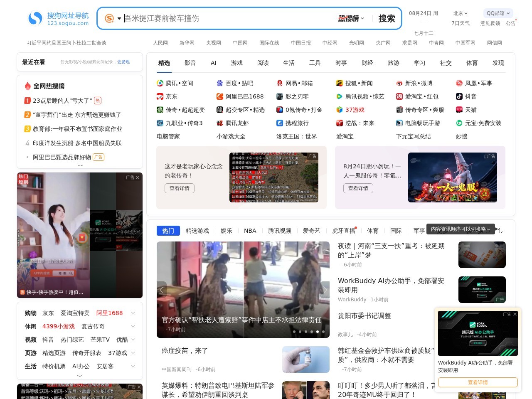Click the 爱淘宝 red icon
Image resolution: width=532 pixels, height=399 pixels.
(x=399, y=96)
